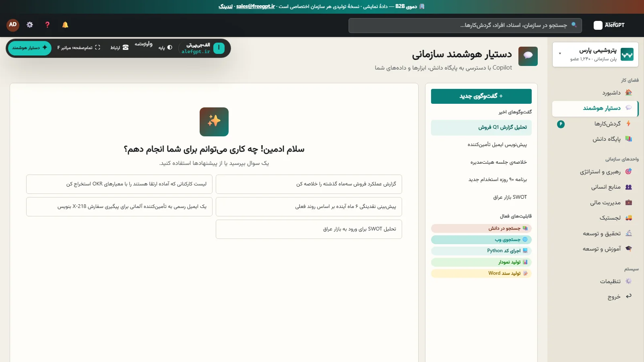
Task: Open منابع انسانی unit
Action: coord(595,187)
